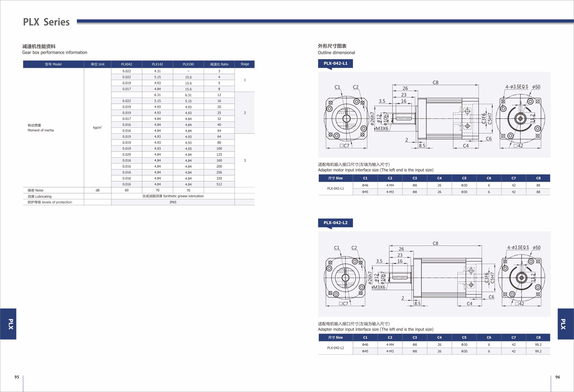
Task: Click the Stage column header
Action: click(x=245, y=64)
